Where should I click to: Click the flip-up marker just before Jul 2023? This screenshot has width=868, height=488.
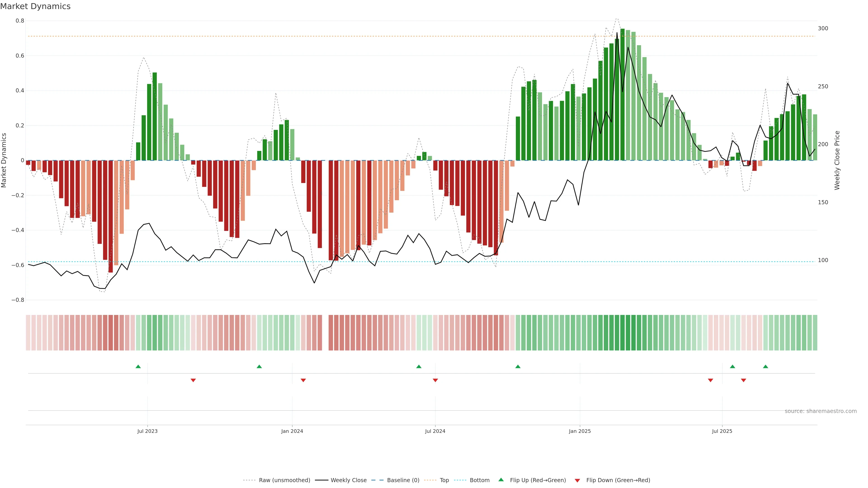(138, 366)
